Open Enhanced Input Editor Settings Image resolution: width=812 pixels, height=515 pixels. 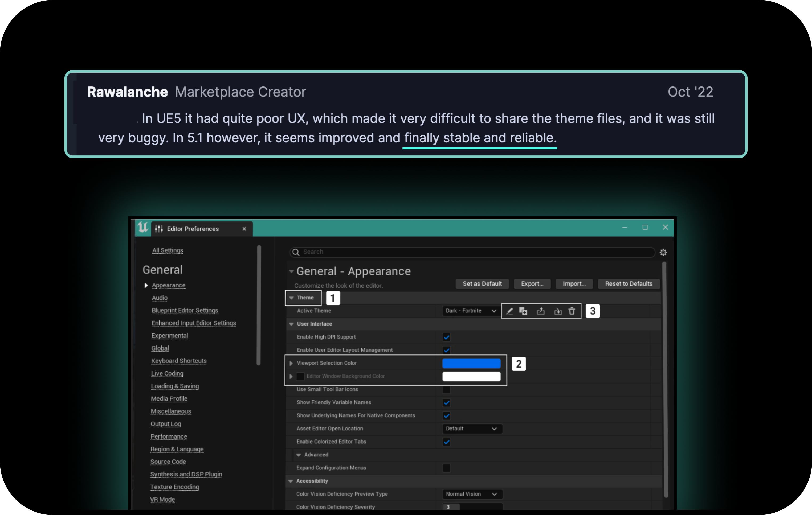coord(194,323)
